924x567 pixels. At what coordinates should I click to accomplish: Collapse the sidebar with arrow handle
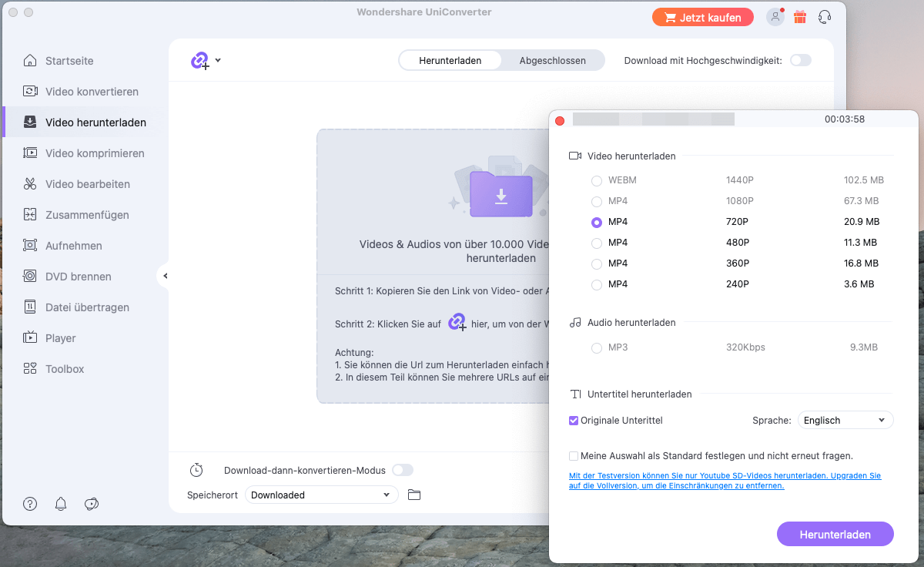tap(164, 276)
